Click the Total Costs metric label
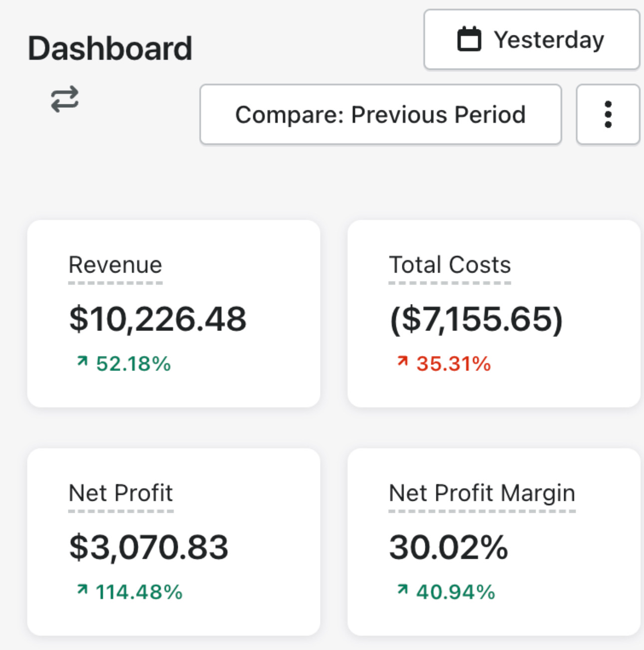Image resolution: width=644 pixels, height=650 pixels. (x=450, y=265)
